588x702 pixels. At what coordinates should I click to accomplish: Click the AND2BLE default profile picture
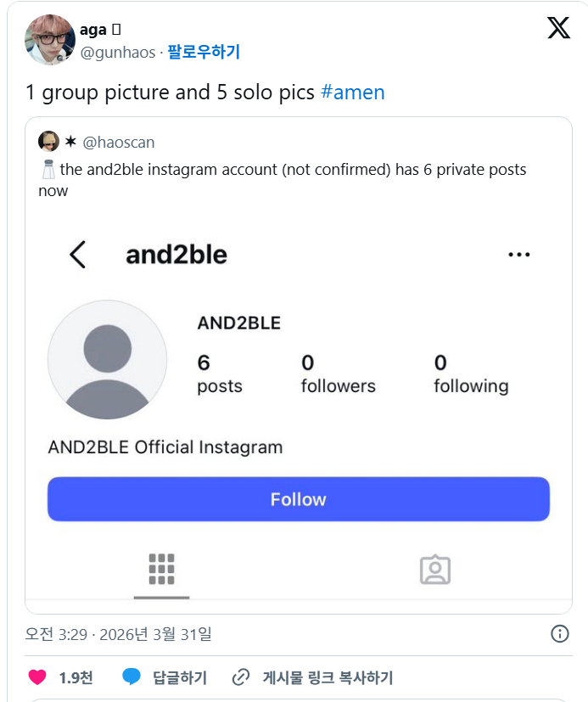[108, 360]
